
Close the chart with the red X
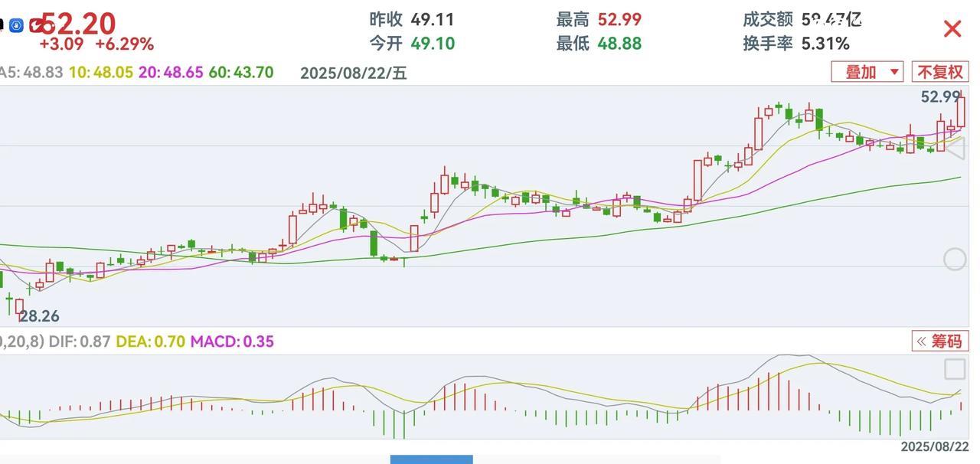[952, 29]
